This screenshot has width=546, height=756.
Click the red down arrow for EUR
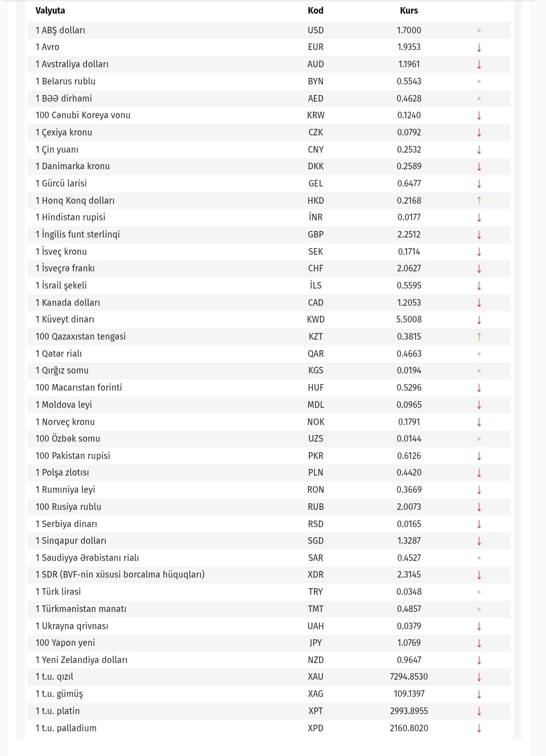(x=479, y=48)
